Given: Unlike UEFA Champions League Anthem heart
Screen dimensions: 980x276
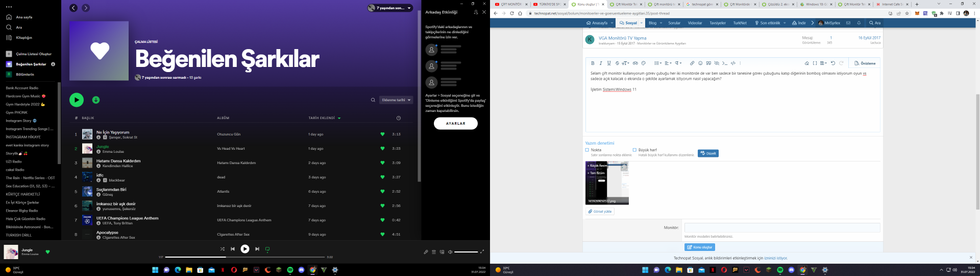Looking at the screenshot, I should click(x=382, y=220).
